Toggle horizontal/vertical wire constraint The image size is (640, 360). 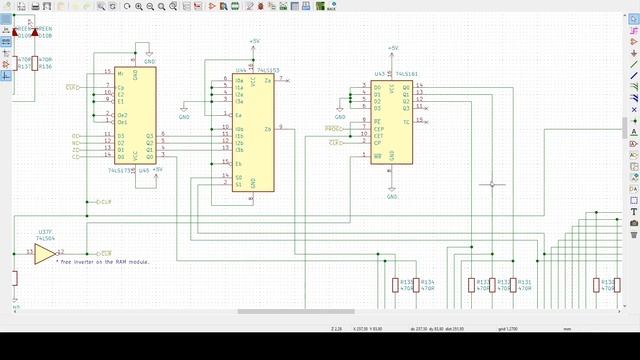pyautogui.click(x=6, y=76)
